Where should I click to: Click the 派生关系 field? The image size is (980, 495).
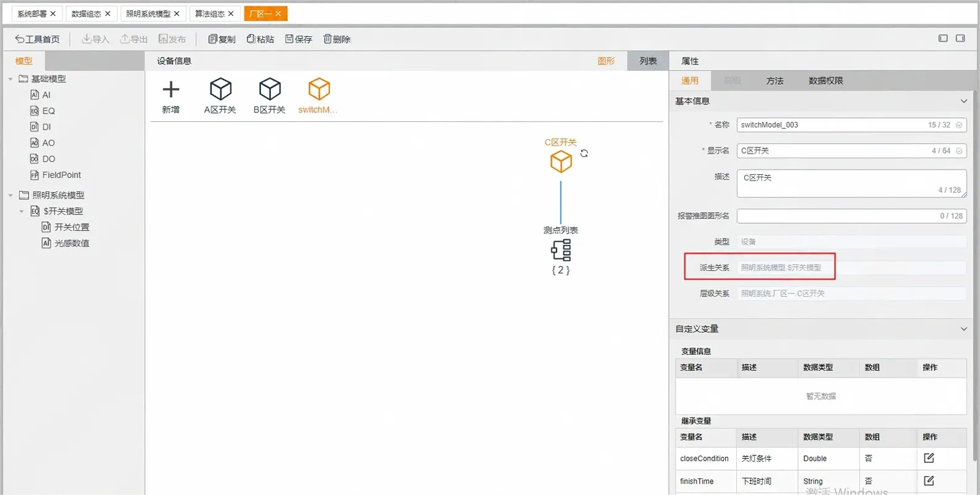(x=851, y=268)
